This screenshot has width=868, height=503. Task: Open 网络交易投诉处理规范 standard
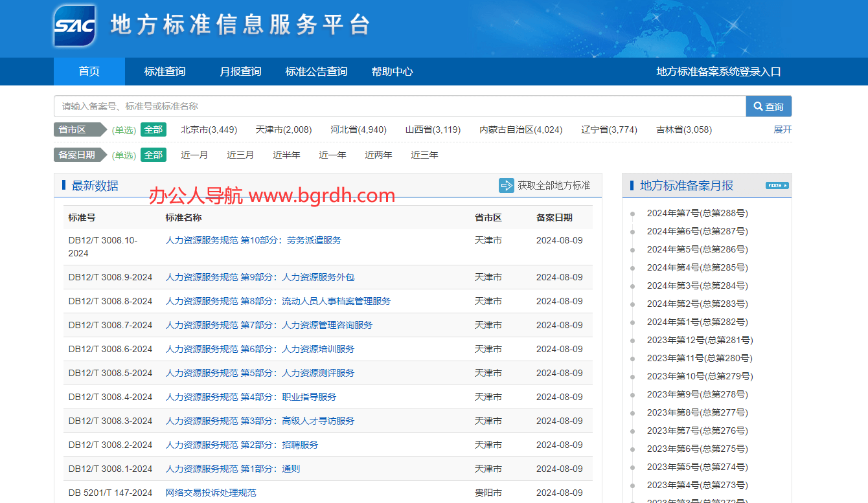(x=211, y=493)
